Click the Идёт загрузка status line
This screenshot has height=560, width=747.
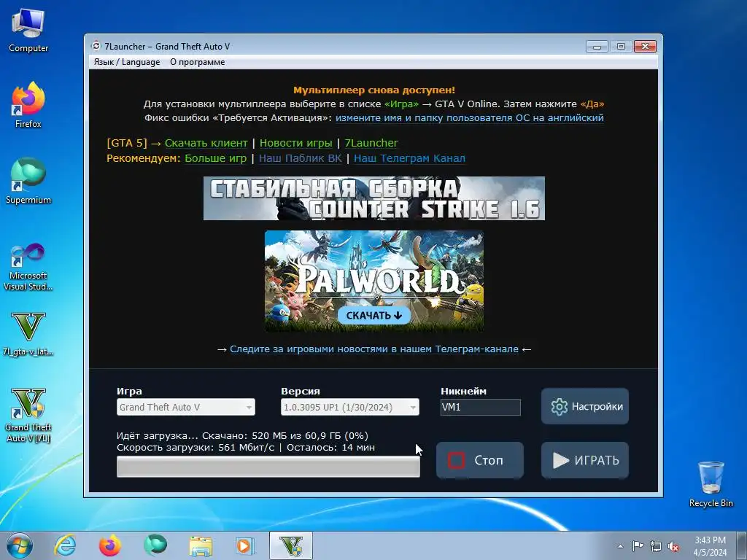[x=242, y=436]
